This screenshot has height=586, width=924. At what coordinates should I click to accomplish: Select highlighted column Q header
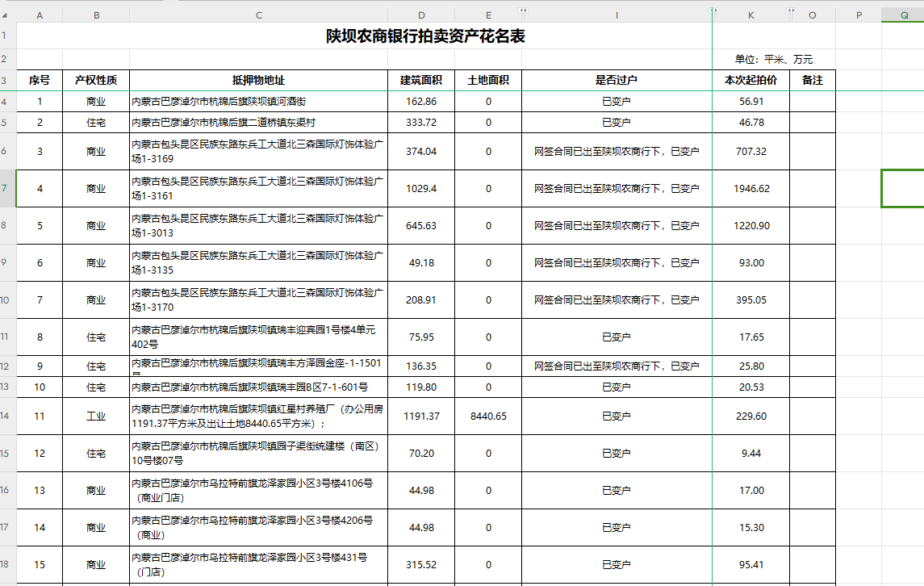(903, 15)
